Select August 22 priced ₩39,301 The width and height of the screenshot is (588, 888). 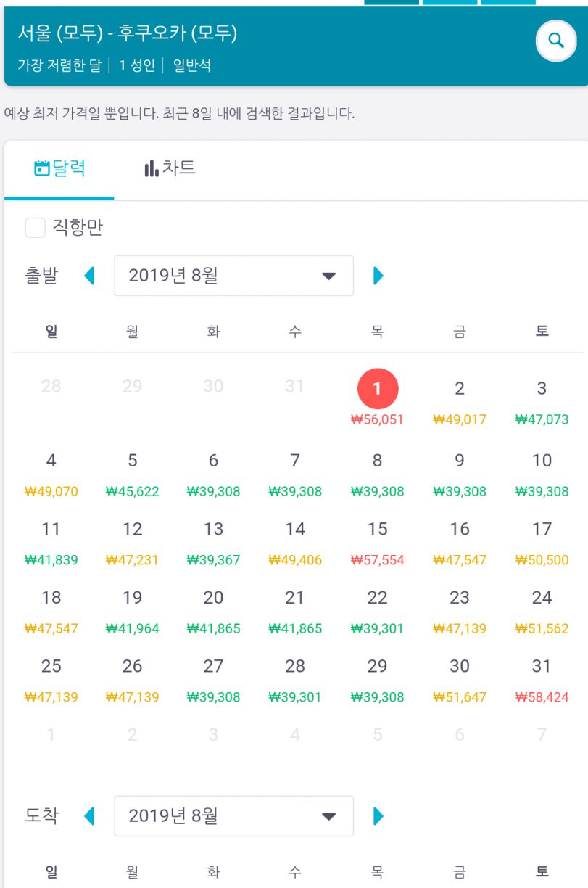coord(377,612)
